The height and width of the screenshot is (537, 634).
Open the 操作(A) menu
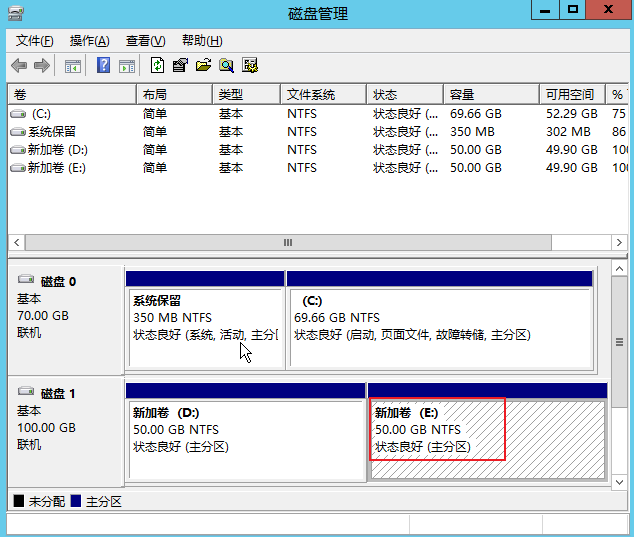tap(89, 41)
